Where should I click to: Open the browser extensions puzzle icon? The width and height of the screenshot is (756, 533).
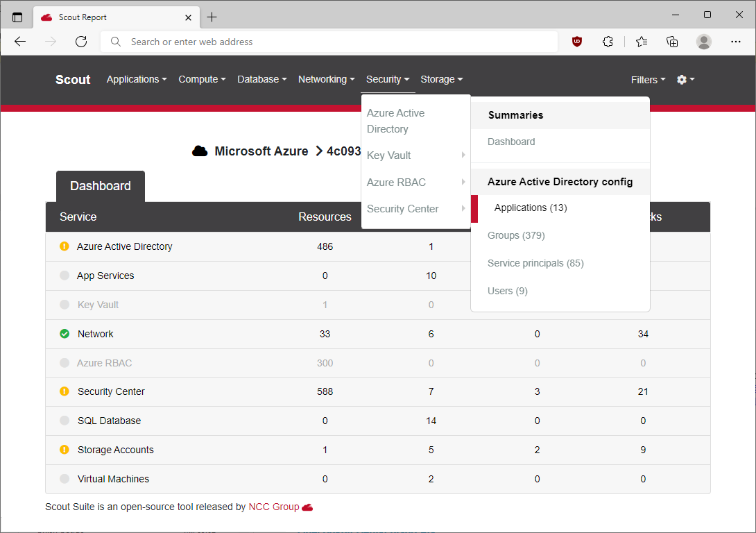click(x=608, y=42)
